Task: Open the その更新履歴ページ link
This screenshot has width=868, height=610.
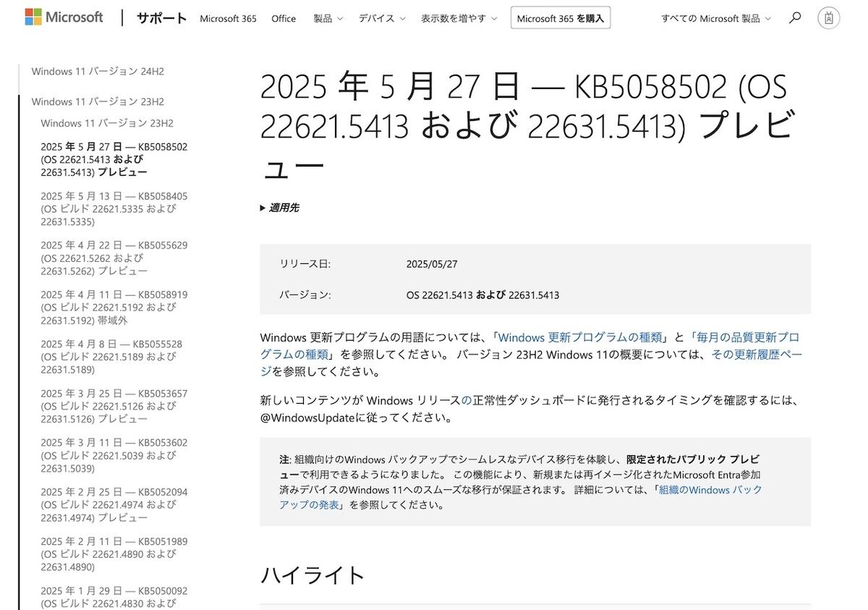Action: click(532, 363)
